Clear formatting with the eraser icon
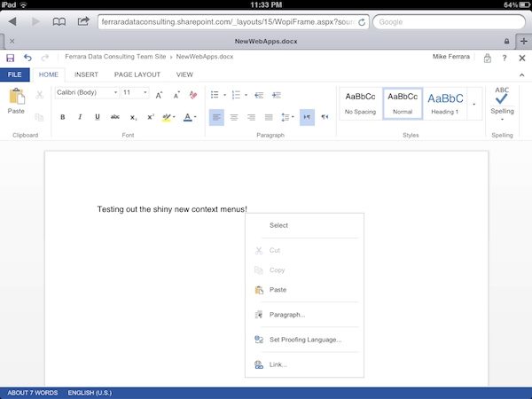532x399 pixels. [193, 95]
